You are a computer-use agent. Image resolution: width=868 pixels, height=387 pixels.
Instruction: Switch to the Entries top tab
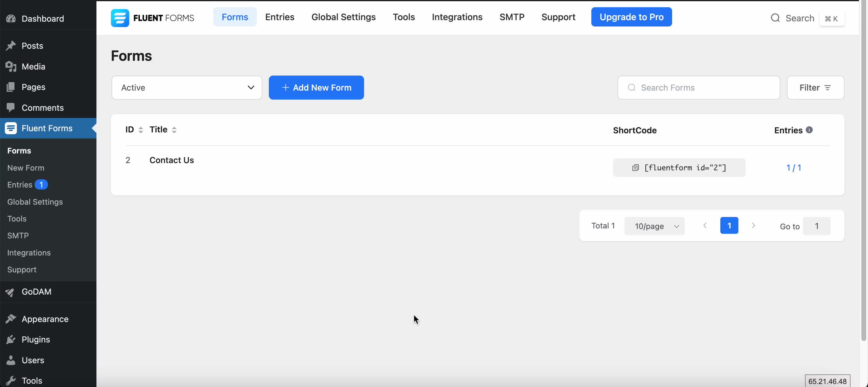pyautogui.click(x=279, y=17)
